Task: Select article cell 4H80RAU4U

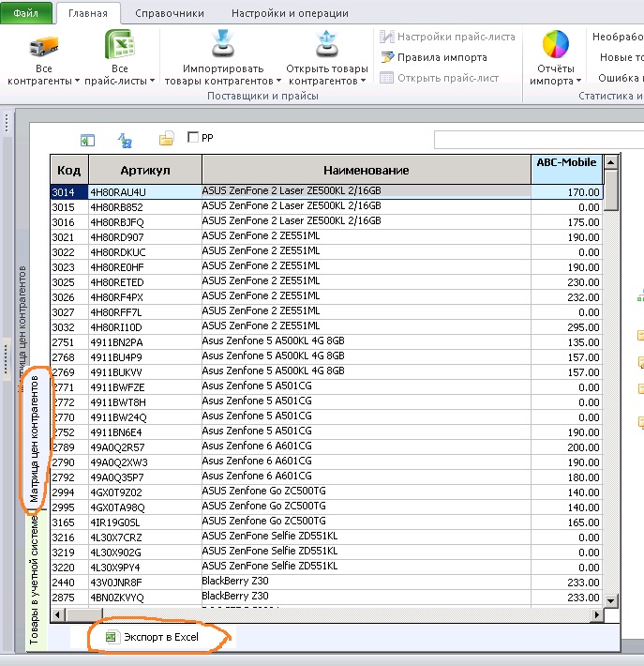Action: pos(145,192)
